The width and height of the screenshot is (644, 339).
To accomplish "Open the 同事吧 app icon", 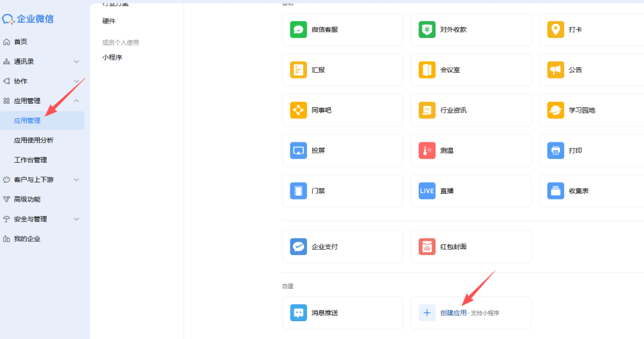I will 299,110.
